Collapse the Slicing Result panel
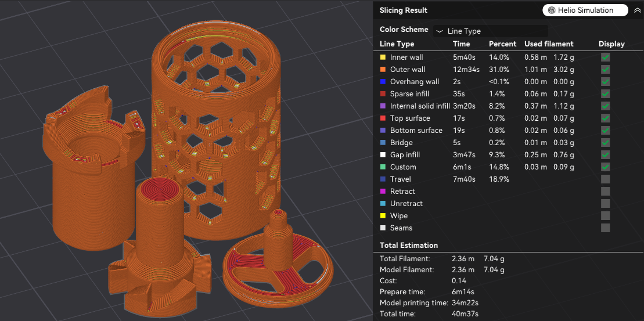 [x=637, y=10]
